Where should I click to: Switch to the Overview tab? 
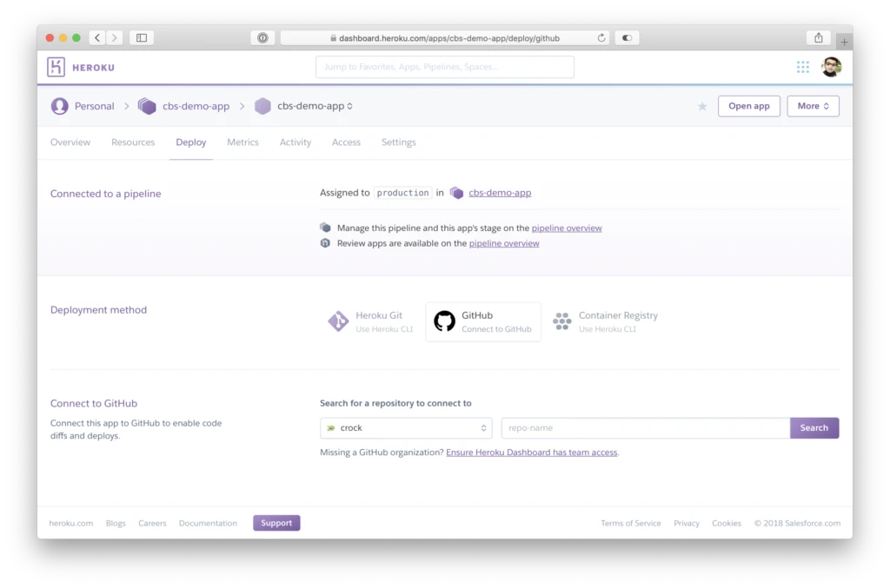70,142
